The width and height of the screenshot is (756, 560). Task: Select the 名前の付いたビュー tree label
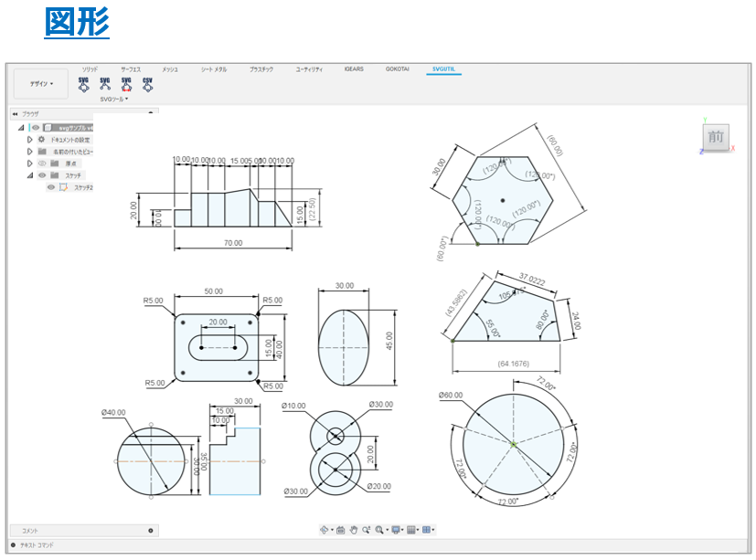(73, 152)
